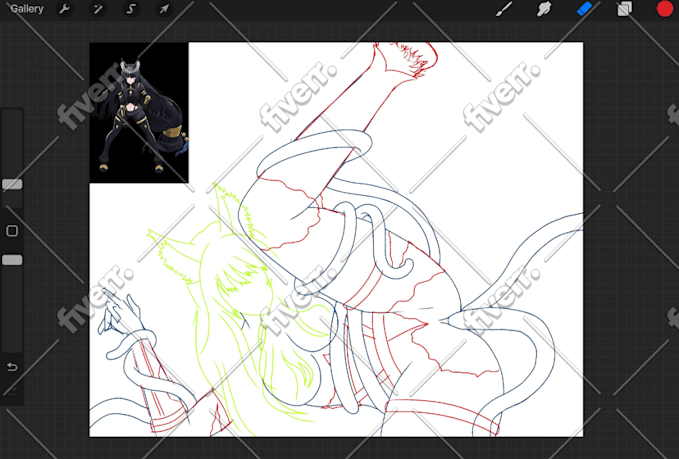Image resolution: width=679 pixels, height=459 pixels.
Task: Select the Brush tool
Action: pos(504,9)
